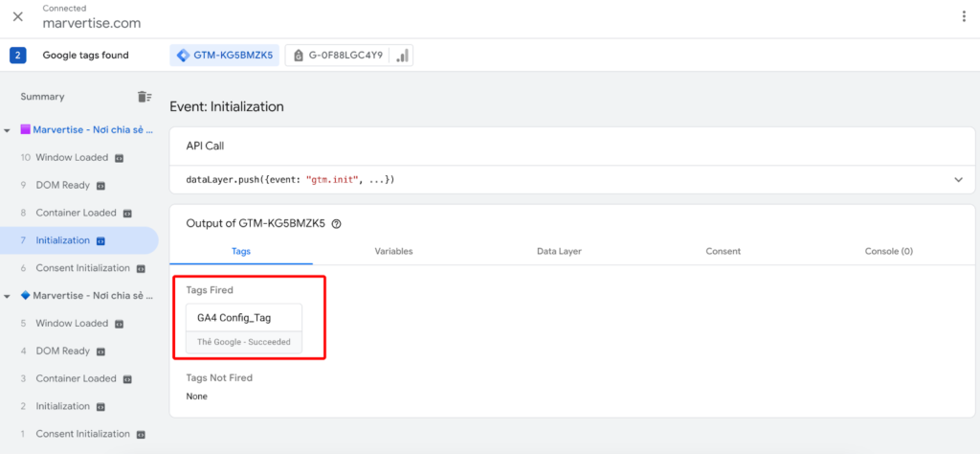Click the Google tags found label
Viewport: 980px width, 454px height.
click(x=85, y=55)
